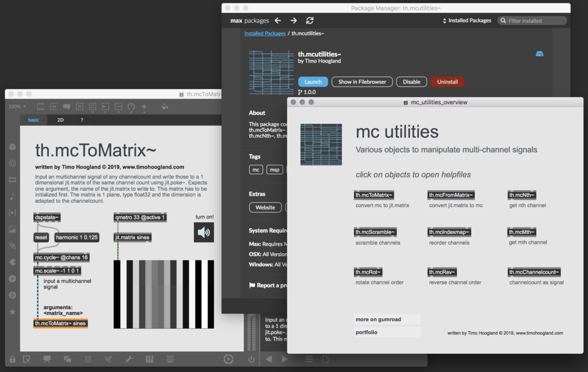Click the Filter installed search field
The width and height of the screenshot is (588, 372).
pos(532,20)
